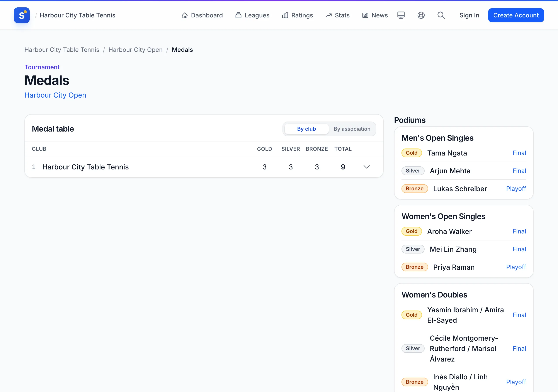558x392 pixels.
Task: Switch medal table to By club
Action: (x=306, y=129)
